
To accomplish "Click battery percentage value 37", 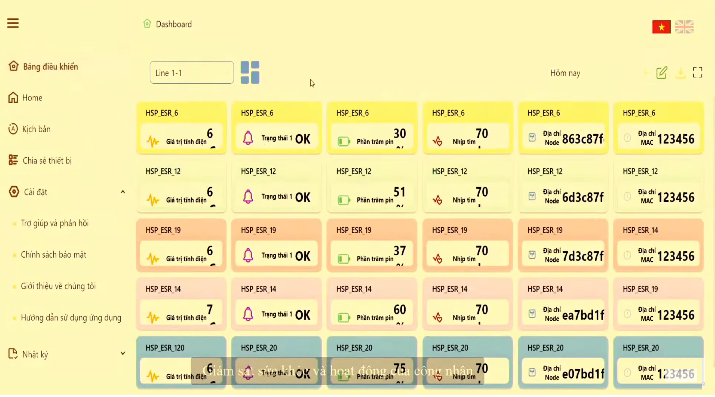I will click(x=399, y=251).
